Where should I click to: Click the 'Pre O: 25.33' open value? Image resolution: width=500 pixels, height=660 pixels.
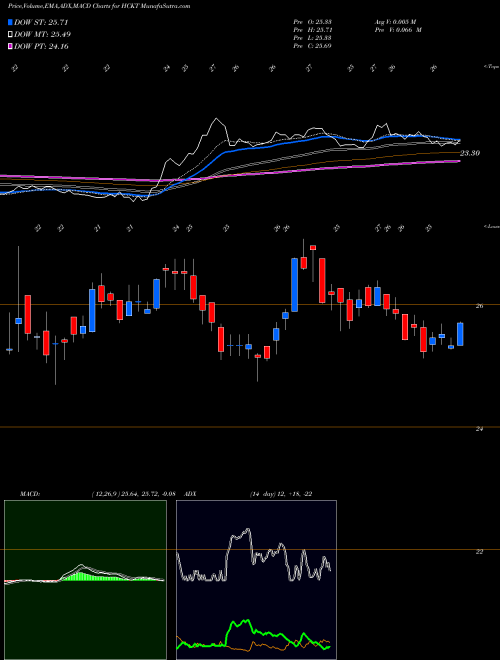click(x=312, y=21)
